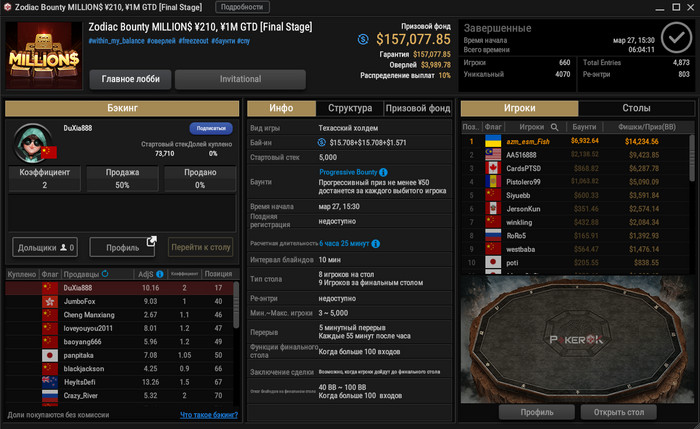Select the Игроки tab
The height and width of the screenshot is (429, 700).
coord(520,108)
